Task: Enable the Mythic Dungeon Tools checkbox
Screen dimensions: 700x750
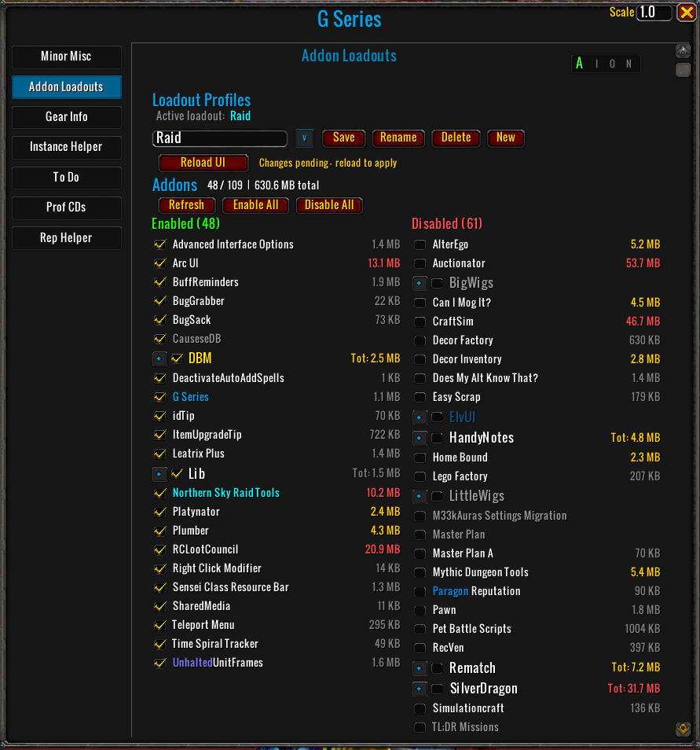Action: (x=420, y=572)
